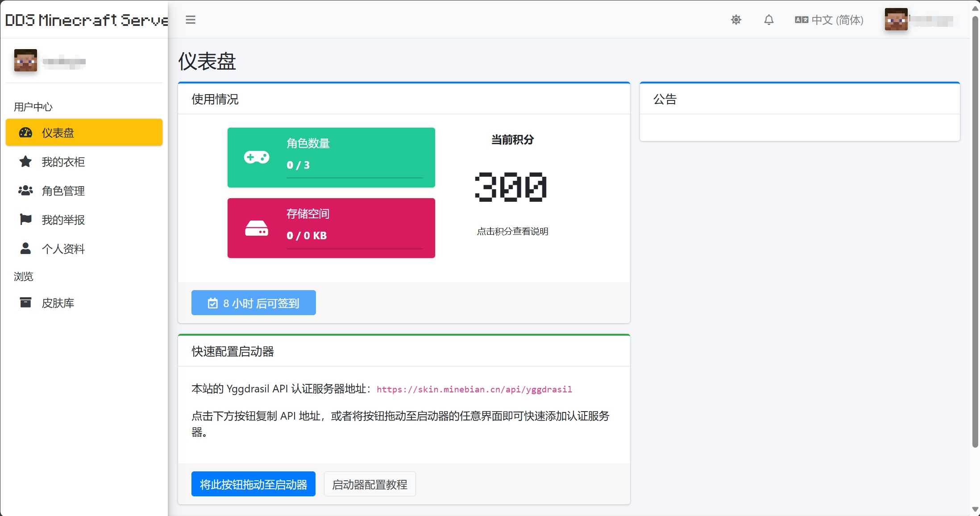Expand the 公告 announcement panel
Viewport: 980px width, 516px height.
coord(665,99)
